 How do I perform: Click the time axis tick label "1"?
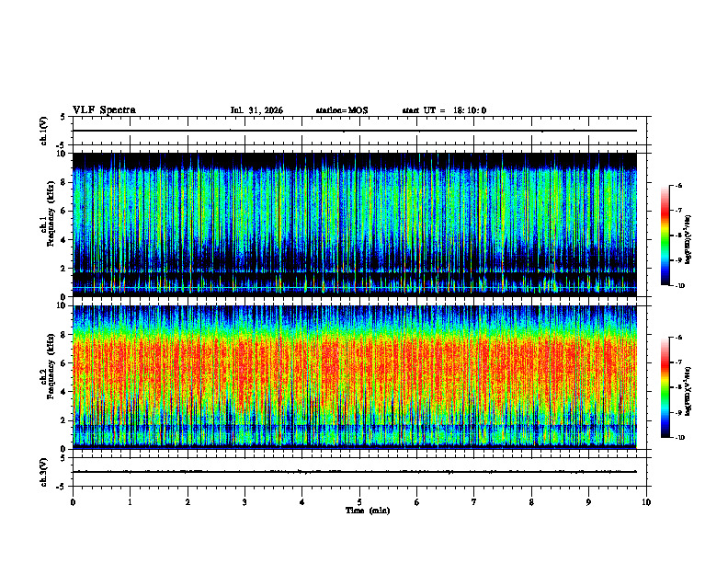click(x=130, y=502)
